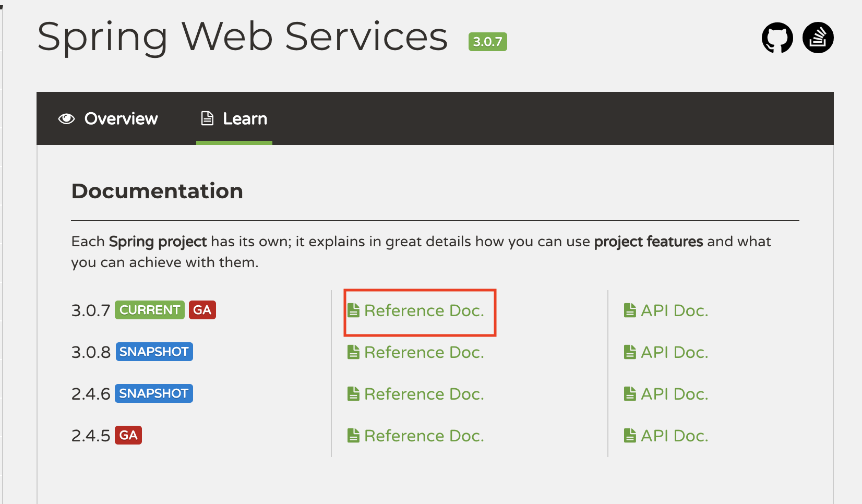Switch to the Overview tab

click(107, 118)
